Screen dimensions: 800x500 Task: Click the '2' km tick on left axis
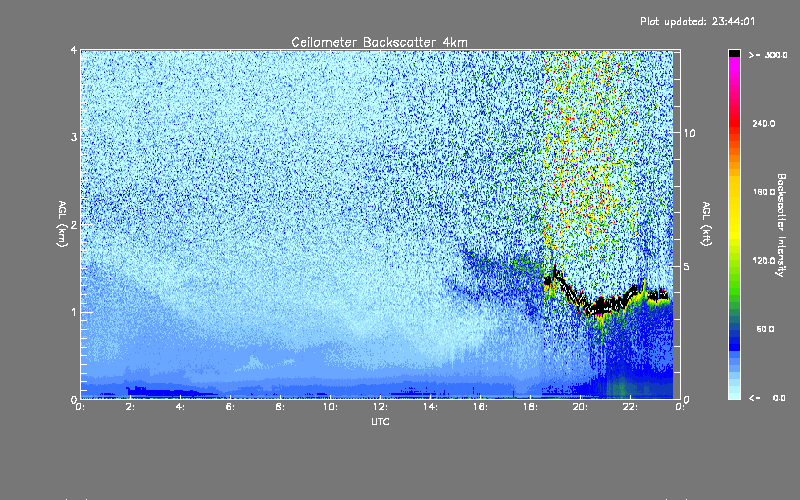click(74, 224)
